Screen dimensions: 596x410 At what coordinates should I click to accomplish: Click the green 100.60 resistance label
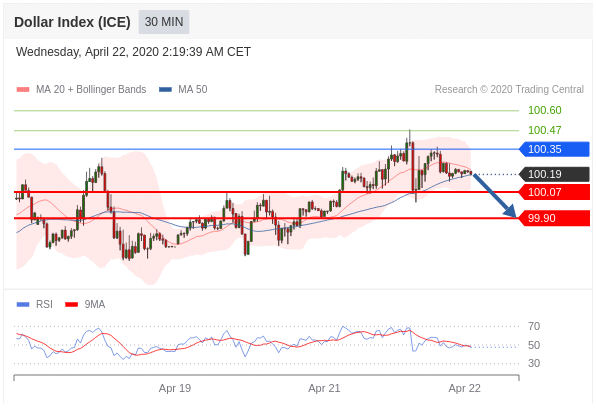point(545,111)
